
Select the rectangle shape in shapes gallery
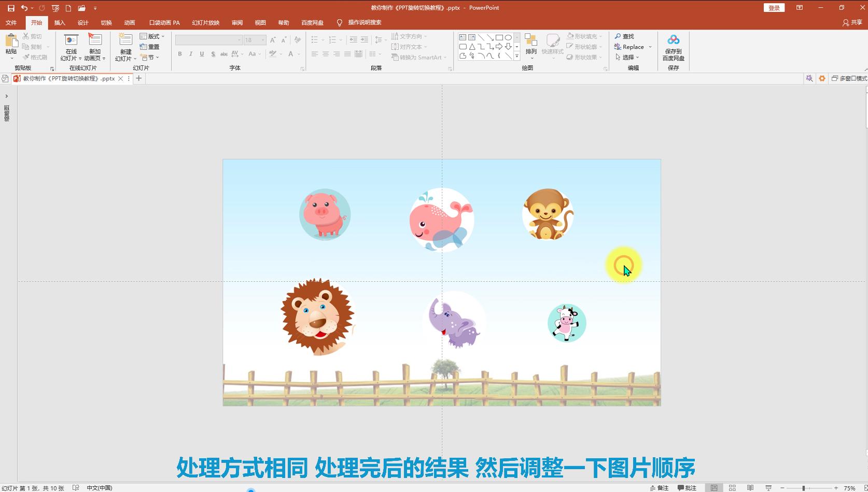point(499,37)
